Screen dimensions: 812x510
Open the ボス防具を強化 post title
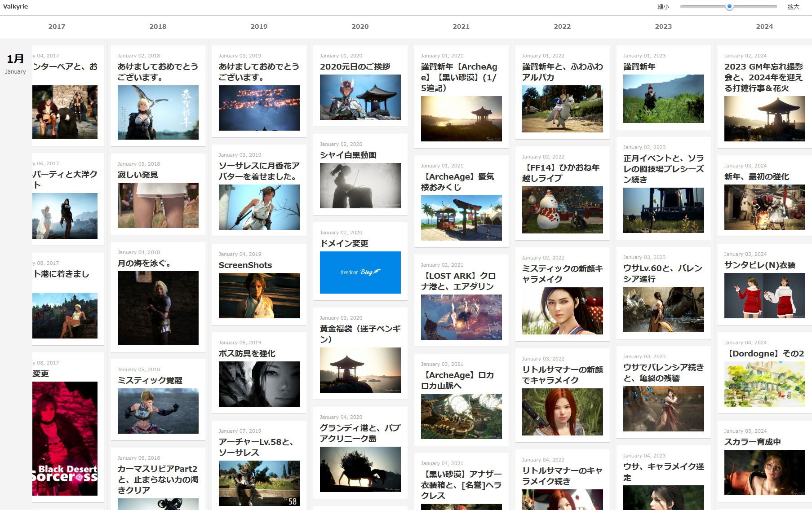coord(247,353)
